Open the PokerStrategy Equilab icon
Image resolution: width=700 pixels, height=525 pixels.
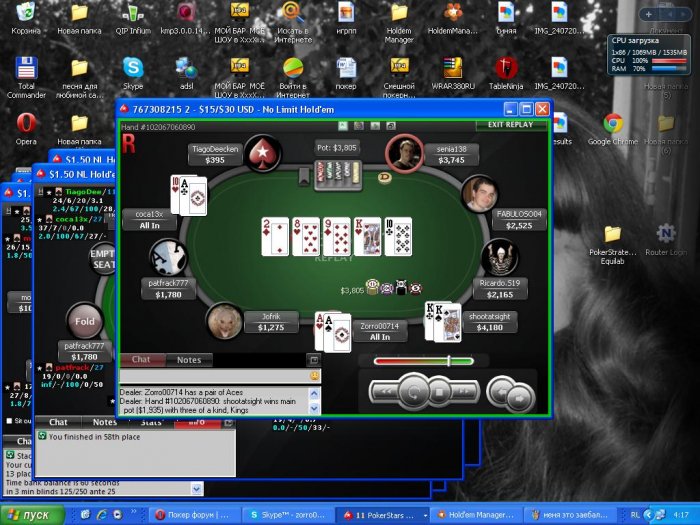point(612,245)
